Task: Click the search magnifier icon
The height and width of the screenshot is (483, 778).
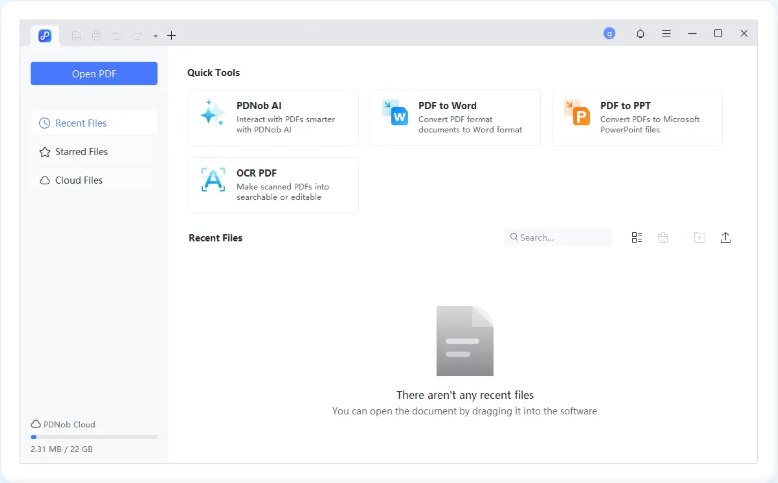Action: 514,237
